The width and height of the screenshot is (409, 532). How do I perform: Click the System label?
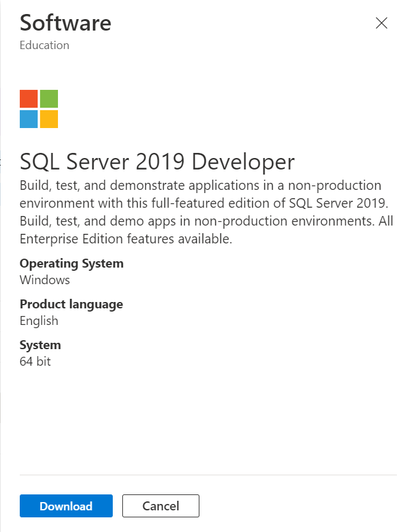tap(40, 345)
